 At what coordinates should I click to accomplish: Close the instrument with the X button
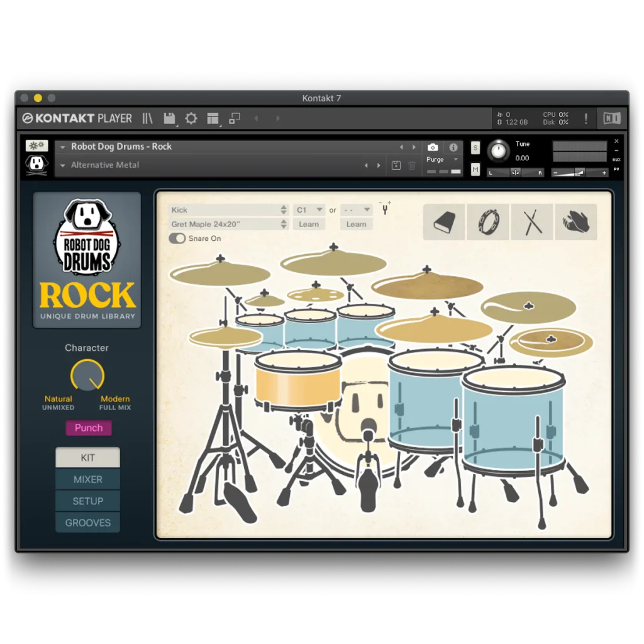(x=616, y=142)
